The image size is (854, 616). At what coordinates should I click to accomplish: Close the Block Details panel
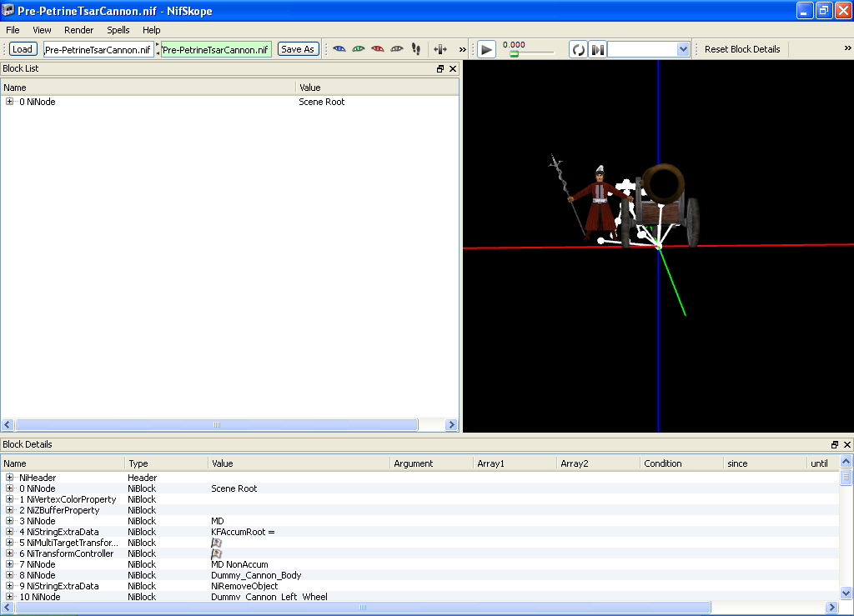(847, 444)
